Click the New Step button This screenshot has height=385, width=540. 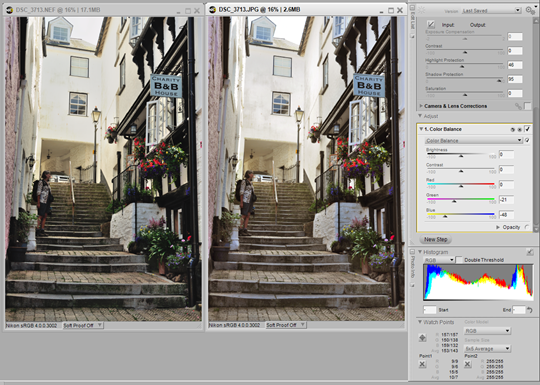coord(436,239)
